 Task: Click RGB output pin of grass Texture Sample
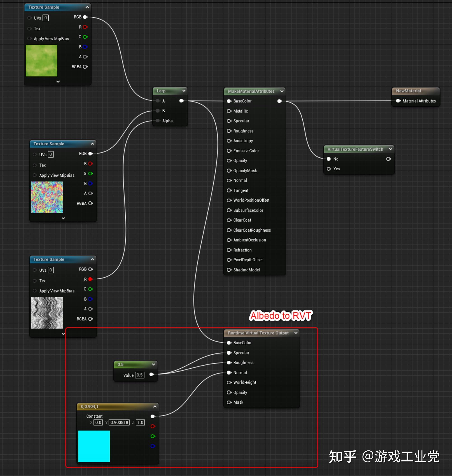[85, 17]
